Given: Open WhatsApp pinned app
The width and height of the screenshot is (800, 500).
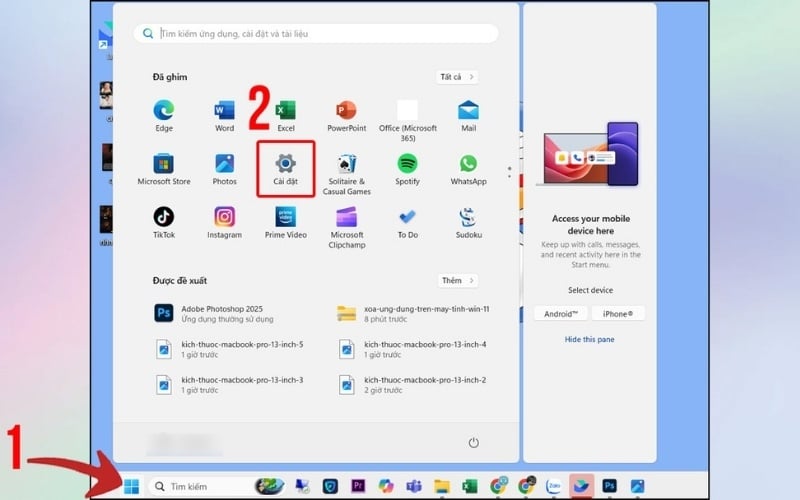Looking at the screenshot, I should (x=468, y=165).
